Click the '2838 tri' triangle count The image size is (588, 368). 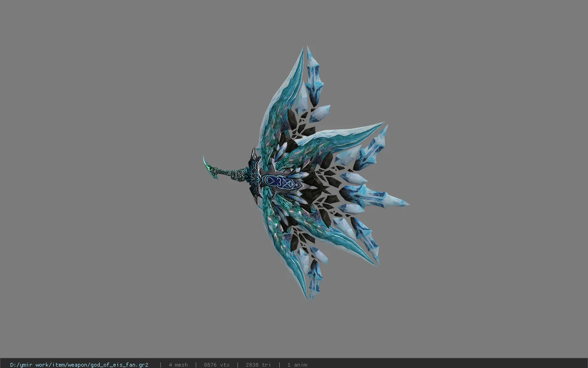[x=258, y=365]
